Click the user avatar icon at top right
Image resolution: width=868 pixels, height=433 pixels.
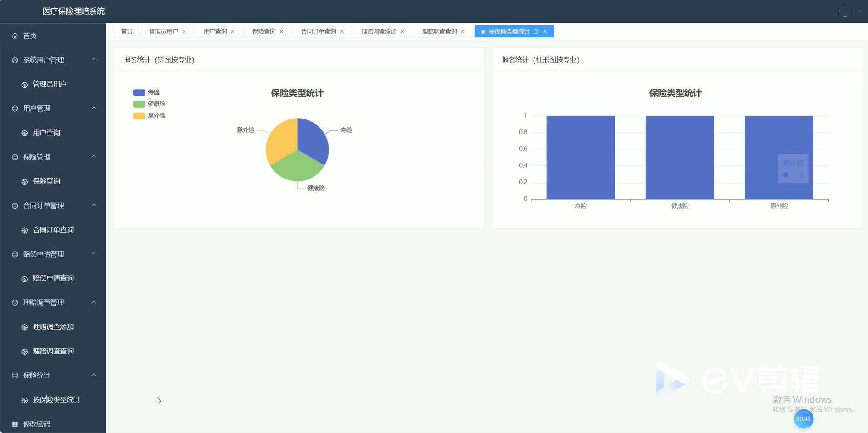(845, 11)
